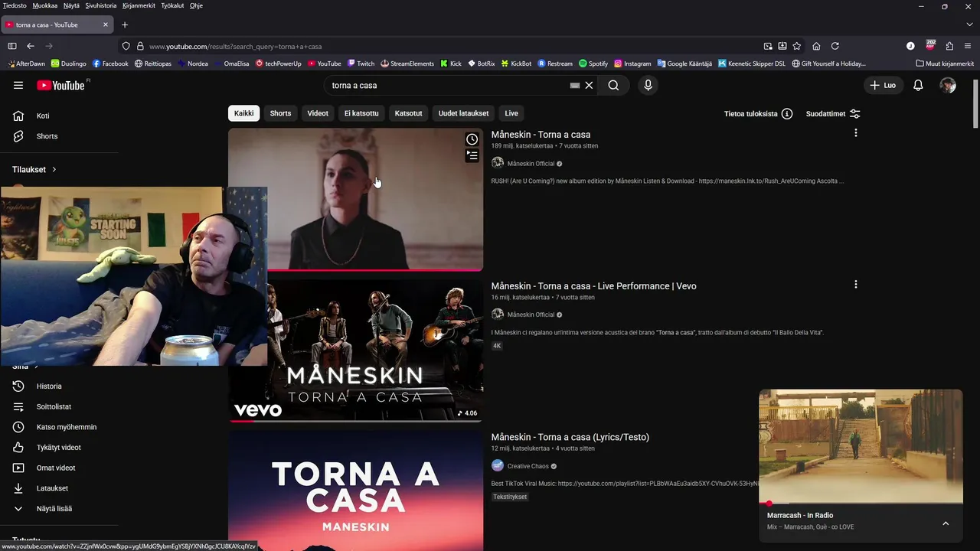The image size is (980, 551).
Task: Open the Creative Chaos channel link
Action: coord(528,466)
